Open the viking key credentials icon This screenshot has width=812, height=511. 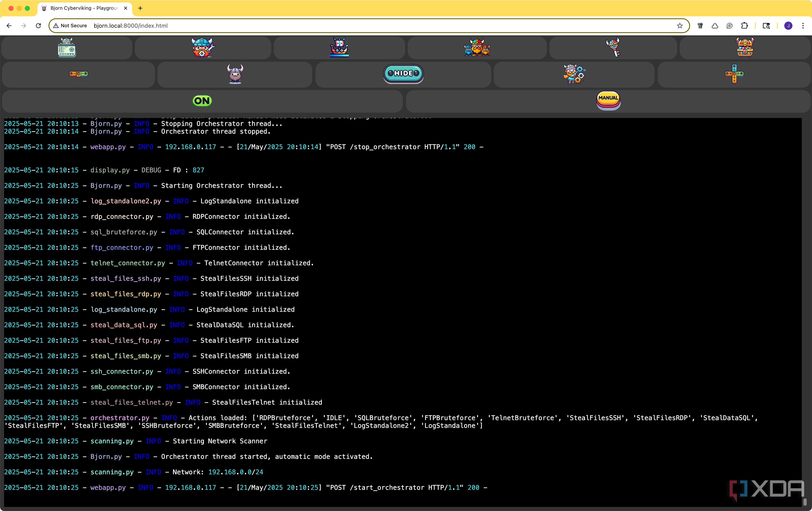[613, 47]
